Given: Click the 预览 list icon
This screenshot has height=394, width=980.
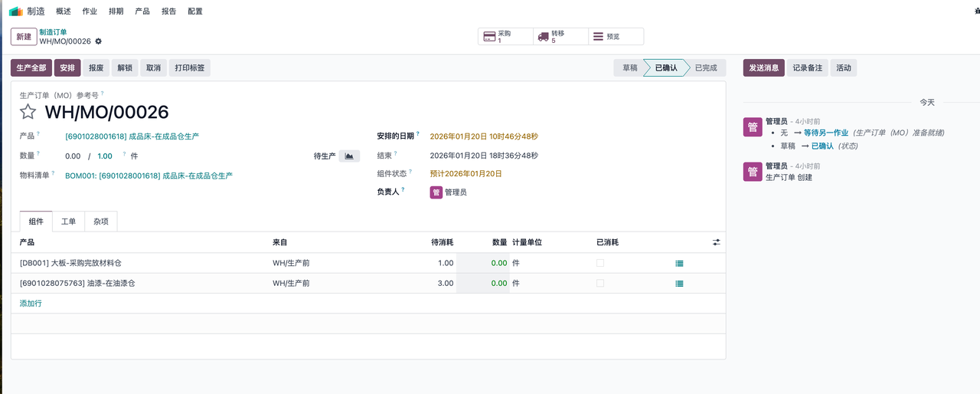Looking at the screenshot, I should click(598, 37).
